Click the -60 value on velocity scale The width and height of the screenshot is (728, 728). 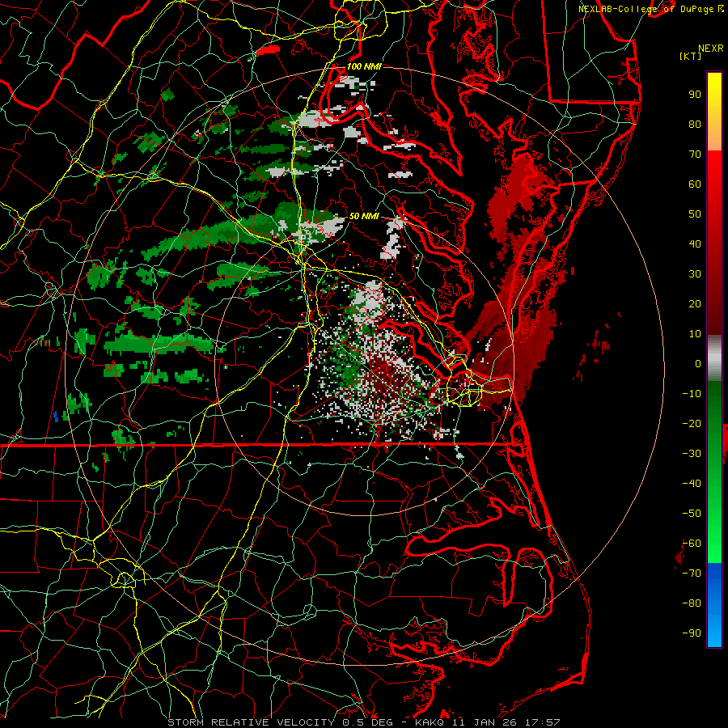(692, 544)
